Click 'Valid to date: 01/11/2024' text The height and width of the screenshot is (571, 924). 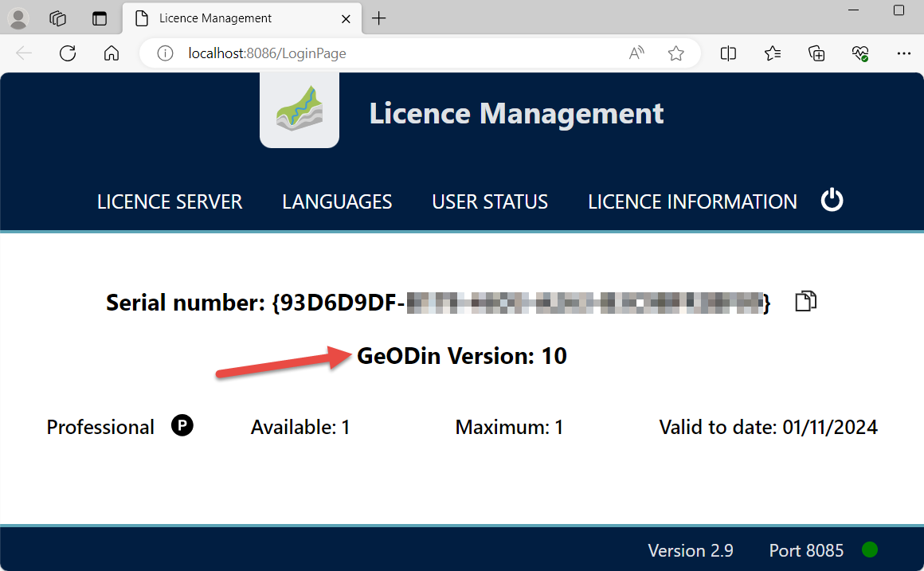point(769,427)
